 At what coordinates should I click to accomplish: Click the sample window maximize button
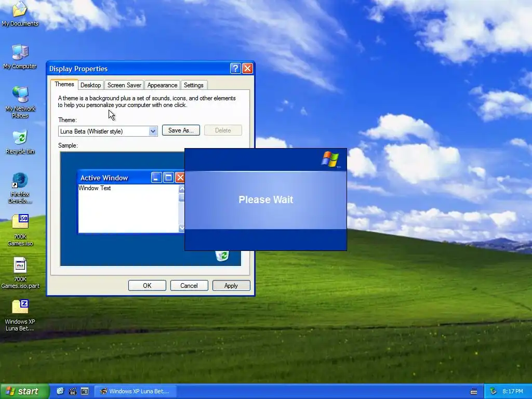168,178
